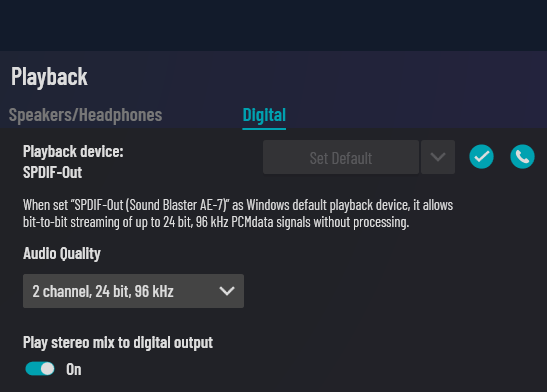Click the Audio Quality label
The width and height of the screenshot is (547, 392).
(62, 254)
